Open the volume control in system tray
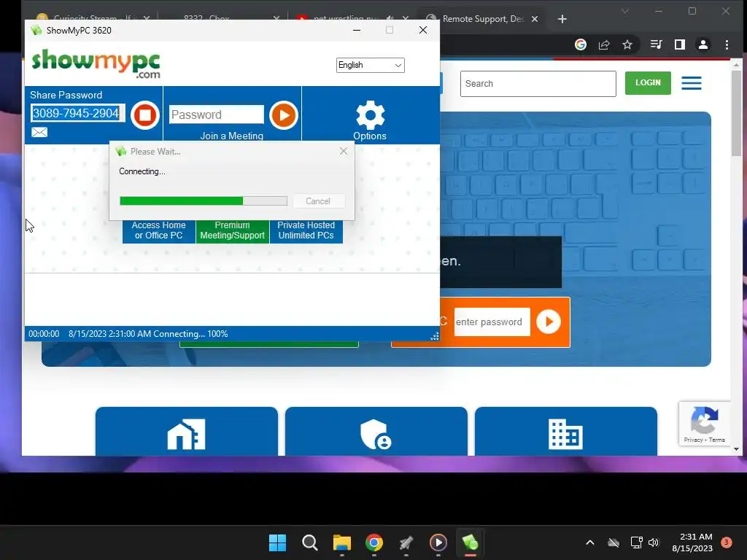 pos(654,542)
